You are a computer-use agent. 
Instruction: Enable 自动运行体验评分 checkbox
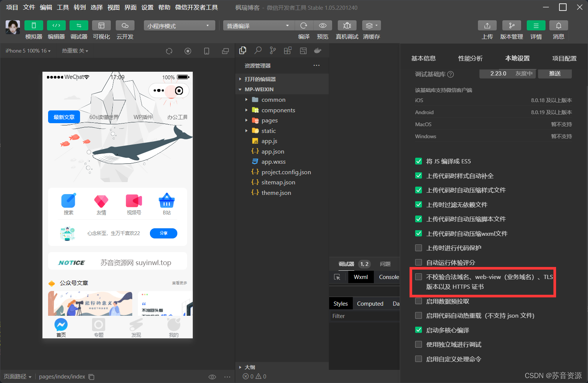[419, 262]
